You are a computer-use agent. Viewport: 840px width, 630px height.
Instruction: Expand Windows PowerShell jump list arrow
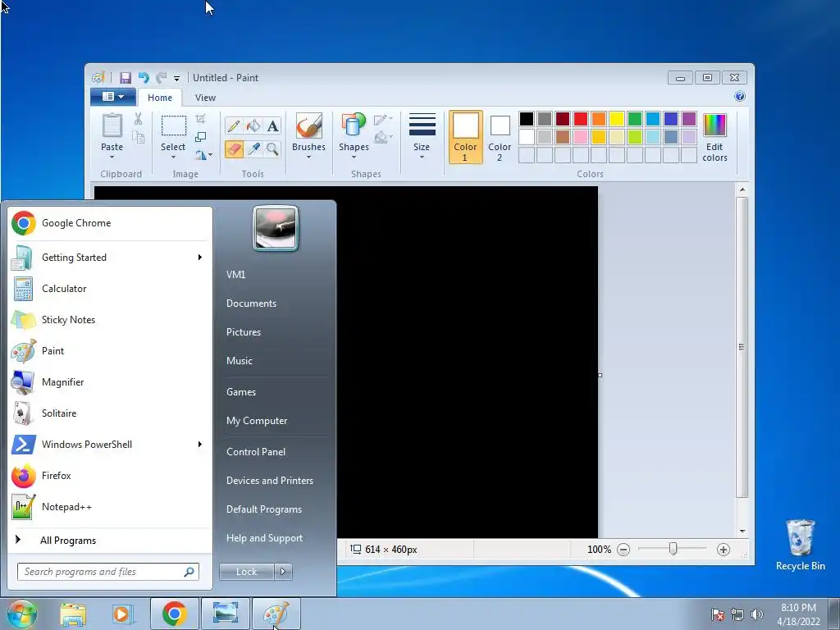[x=200, y=444]
